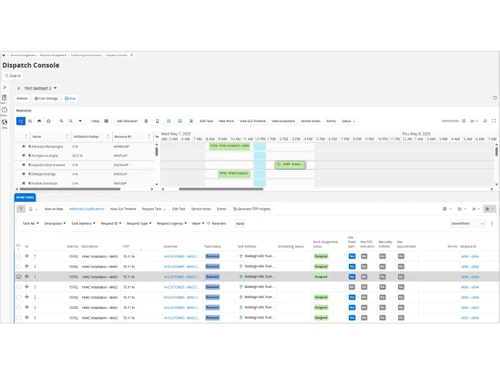Image resolution: width=500 pixels, height=375 pixels.
Task: Open the Saved filters combo box
Action: click(x=467, y=223)
